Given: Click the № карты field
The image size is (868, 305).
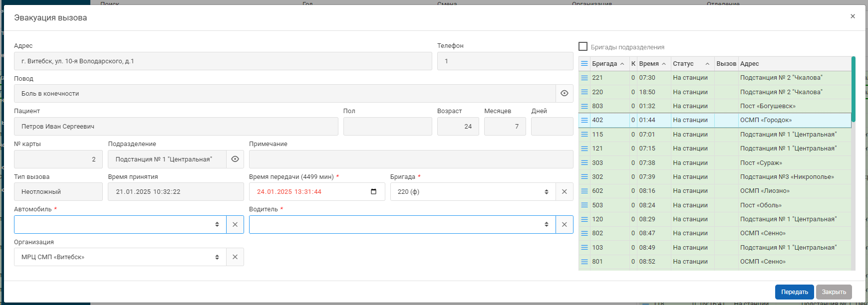Looking at the screenshot, I should (x=58, y=159).
